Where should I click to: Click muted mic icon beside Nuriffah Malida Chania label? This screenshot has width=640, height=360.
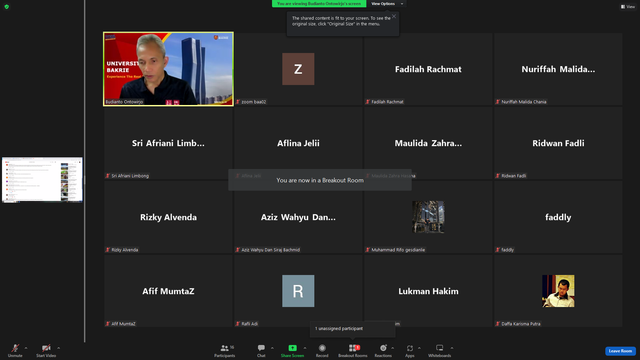click(x=498, y=102)
